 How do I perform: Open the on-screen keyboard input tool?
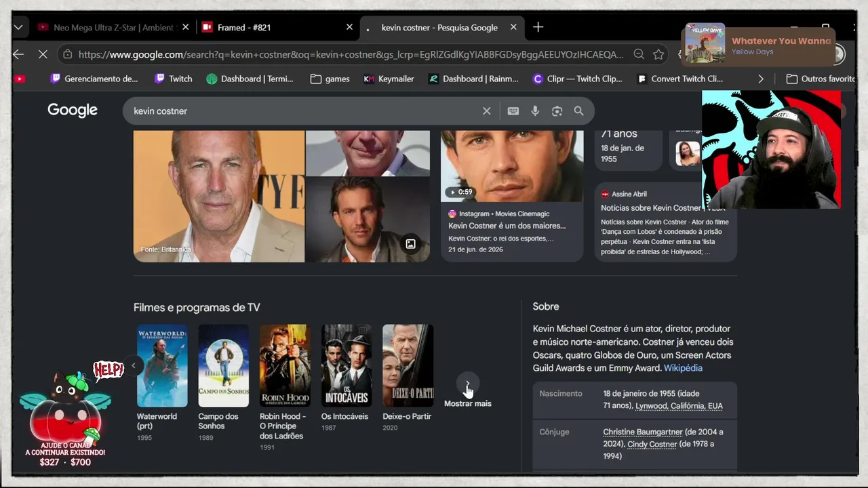513,111
